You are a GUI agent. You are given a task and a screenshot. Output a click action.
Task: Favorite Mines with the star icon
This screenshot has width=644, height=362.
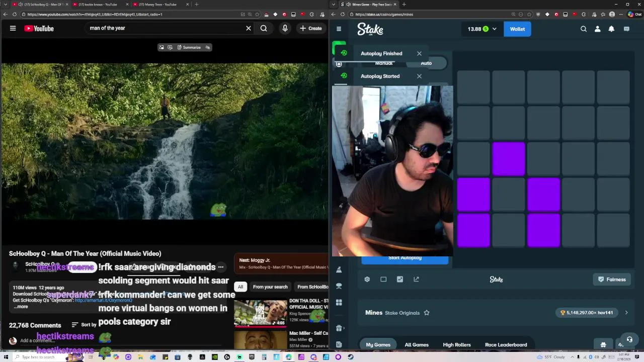pyautogui.click(x=427, y=313)
